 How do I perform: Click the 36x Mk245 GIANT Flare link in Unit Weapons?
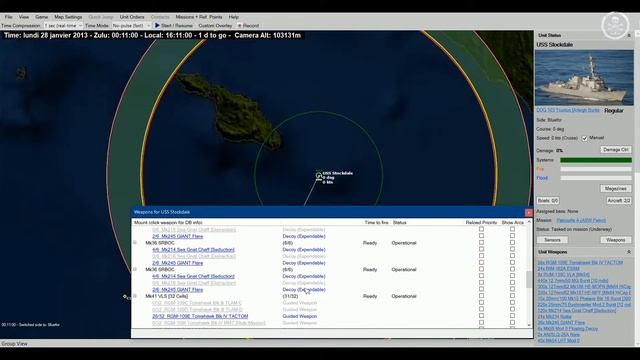(x=561, y=322)
